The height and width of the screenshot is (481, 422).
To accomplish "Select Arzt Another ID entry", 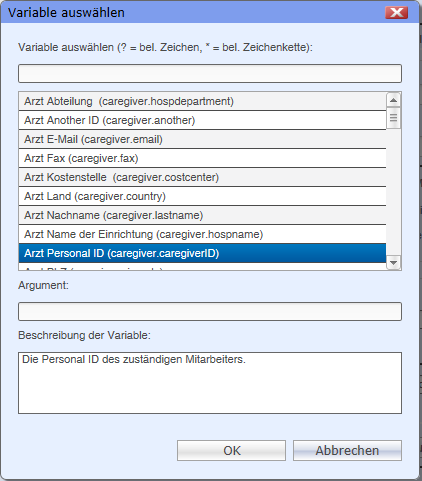I will click(202, 120).
